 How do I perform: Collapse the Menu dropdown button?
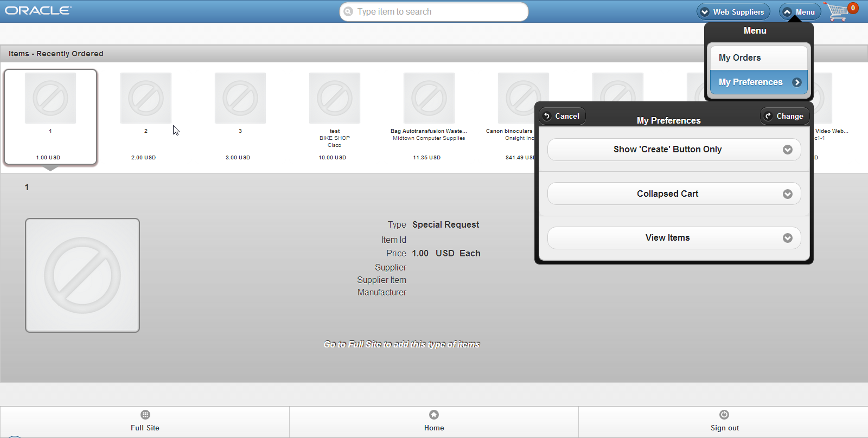(x=800, y=12)
